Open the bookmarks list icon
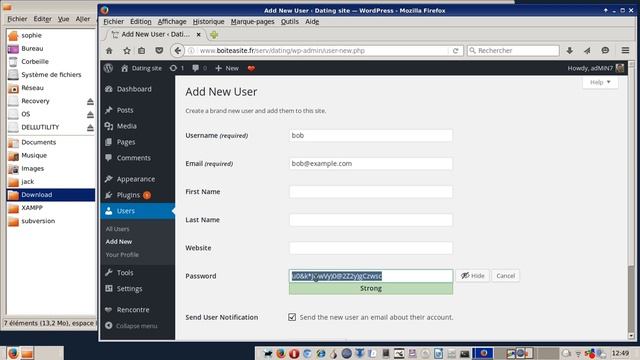Image resolution: width=640 pixels, height=360 pixels. tap(142, 51)
